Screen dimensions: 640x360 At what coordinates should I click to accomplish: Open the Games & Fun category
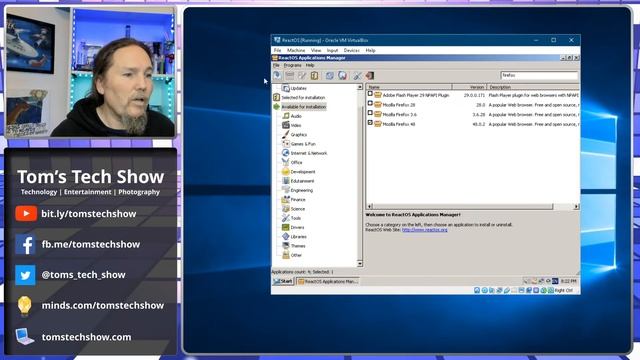click(x=303, y=144)
